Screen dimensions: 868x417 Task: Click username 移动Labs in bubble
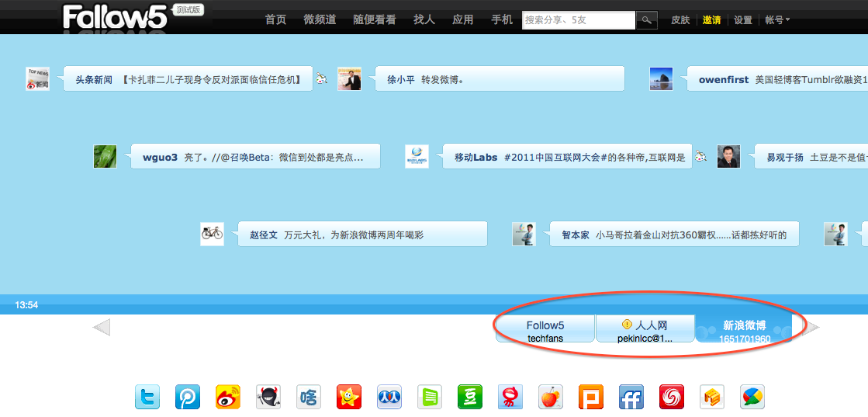pos(476,158)
